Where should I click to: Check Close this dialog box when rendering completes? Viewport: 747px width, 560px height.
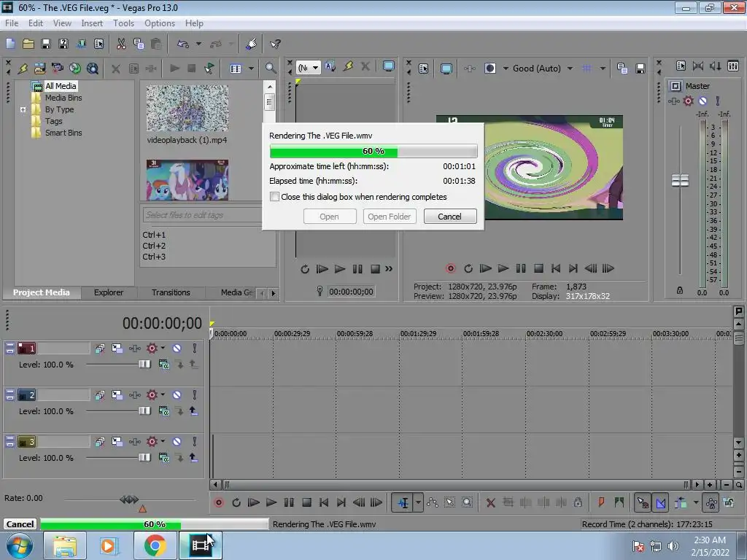[274, 197]
